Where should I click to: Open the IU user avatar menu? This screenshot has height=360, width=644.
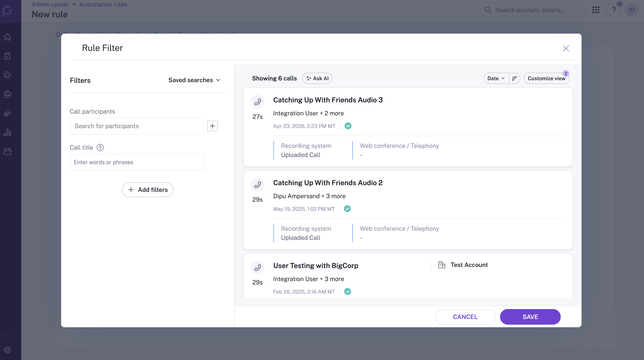632,10
